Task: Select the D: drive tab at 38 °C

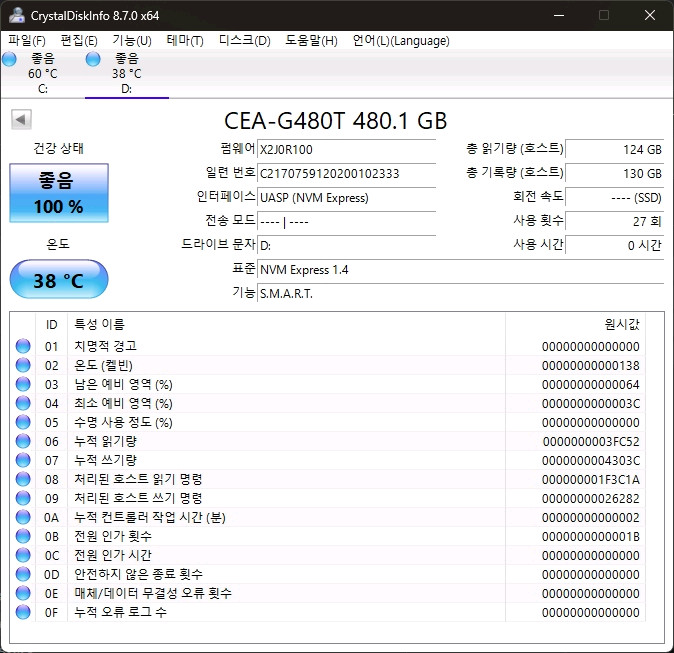Action: pyautogui.click(x=127, y=74)
